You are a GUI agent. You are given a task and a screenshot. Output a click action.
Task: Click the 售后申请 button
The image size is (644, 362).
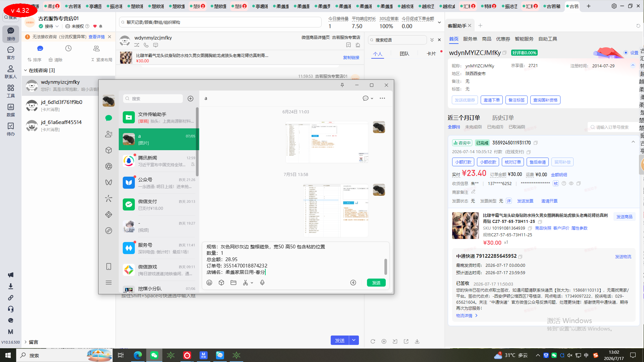click(x=538, y=162)
